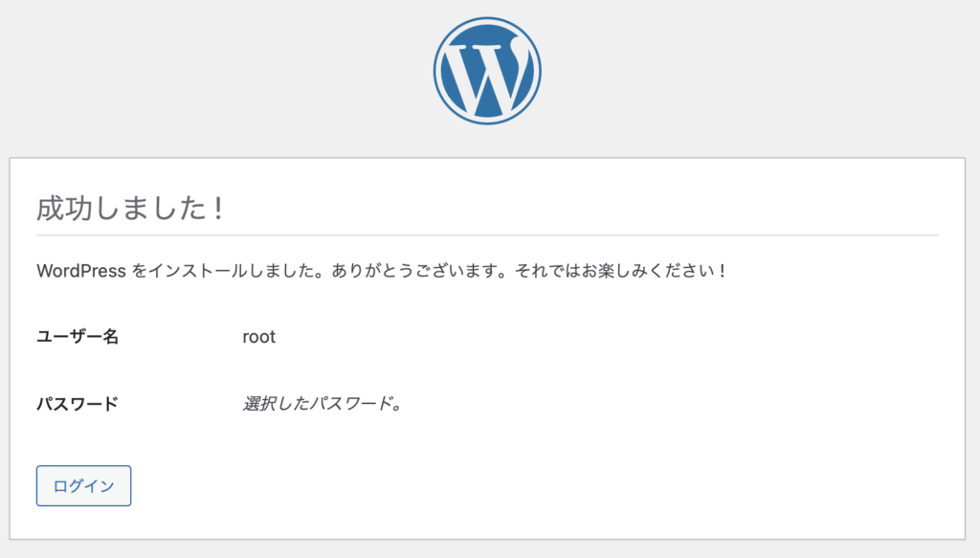Image resolution: width=980 pixels, height=558 pixels.
Task: Click the username value root
Action: click(x=259, y=337)
